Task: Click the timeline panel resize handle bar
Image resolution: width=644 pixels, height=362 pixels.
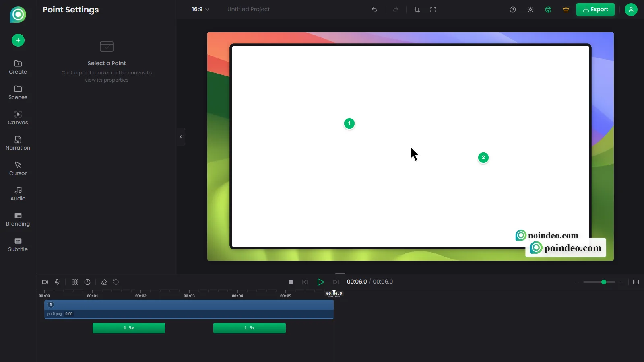Action: [340, 274]
